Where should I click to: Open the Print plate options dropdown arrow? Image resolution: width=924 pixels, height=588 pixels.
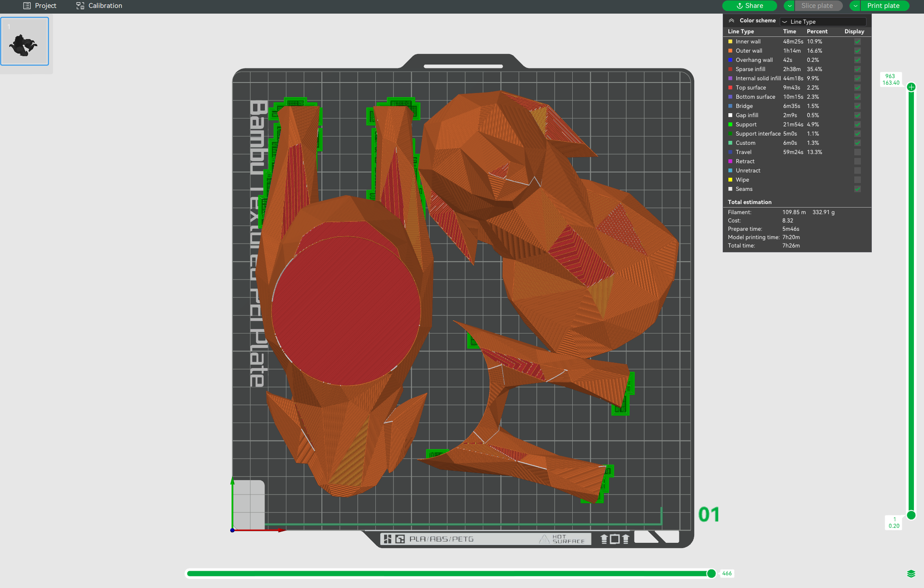pos(855,6)
